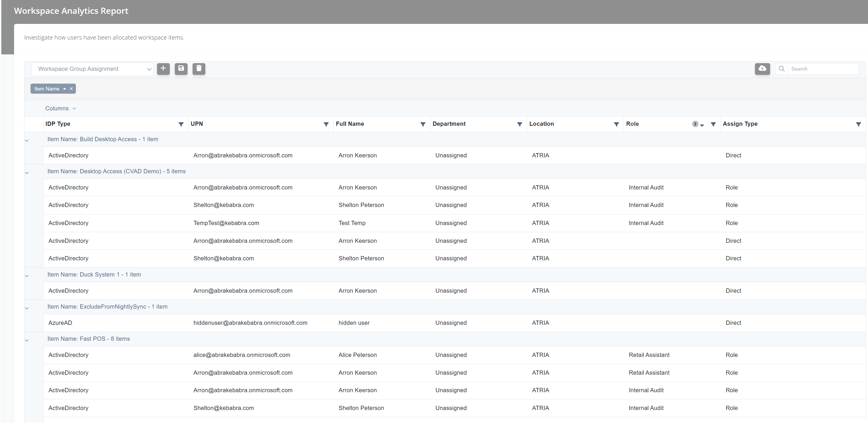Toggle sort on the Role column
Screen dimensions: 868x423
click(632, 124)
